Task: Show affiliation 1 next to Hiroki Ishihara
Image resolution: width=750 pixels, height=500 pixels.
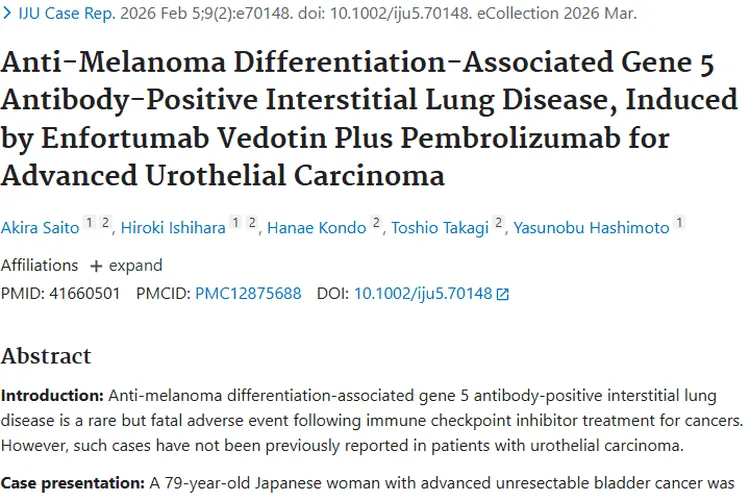Action: (238, 224)
